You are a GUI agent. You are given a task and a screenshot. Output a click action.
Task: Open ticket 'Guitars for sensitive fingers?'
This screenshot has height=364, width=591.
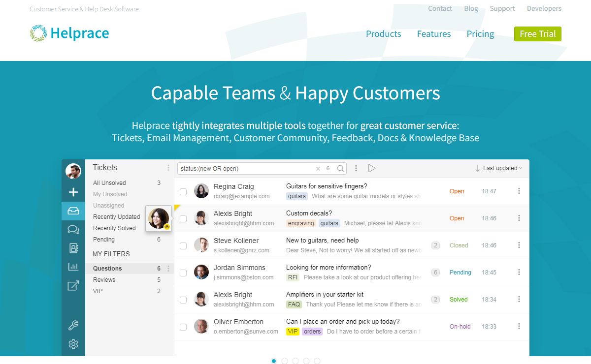(327, 186)
